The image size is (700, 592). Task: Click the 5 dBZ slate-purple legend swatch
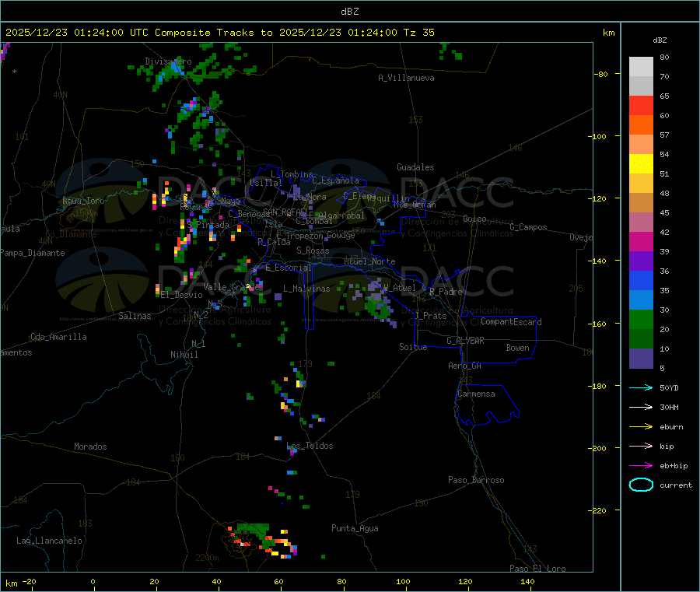[x=641, y=359]
